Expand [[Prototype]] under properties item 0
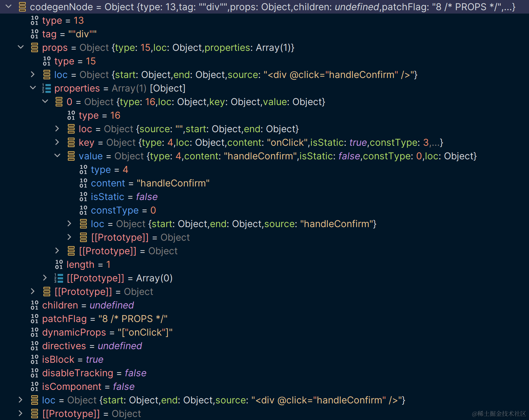The image size is (529, 420). (x=57, y=251)
